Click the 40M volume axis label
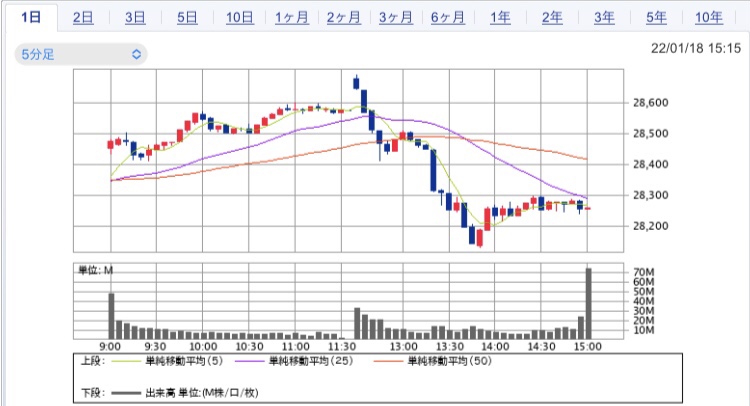The height and width of the screenshot is (406, 750). 643,301
